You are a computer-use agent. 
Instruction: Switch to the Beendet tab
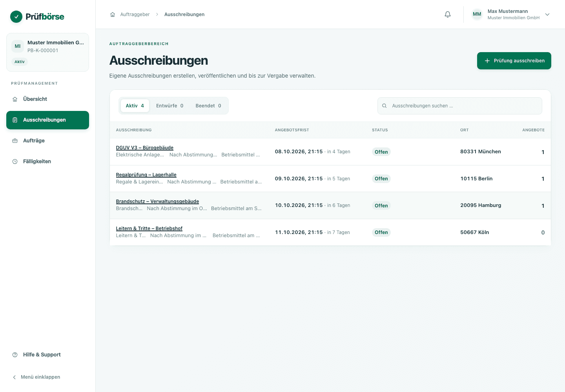coord(208,106)
